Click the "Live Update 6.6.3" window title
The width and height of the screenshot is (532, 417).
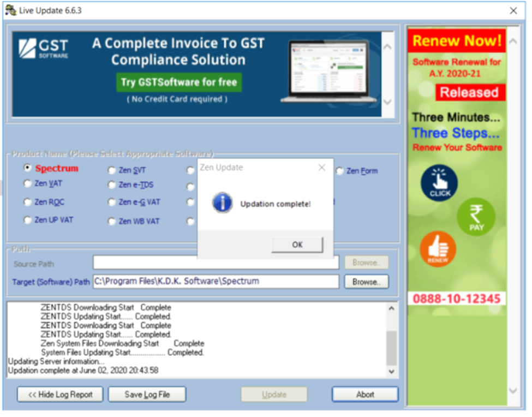pyautogui.click(x=50, y=10)
